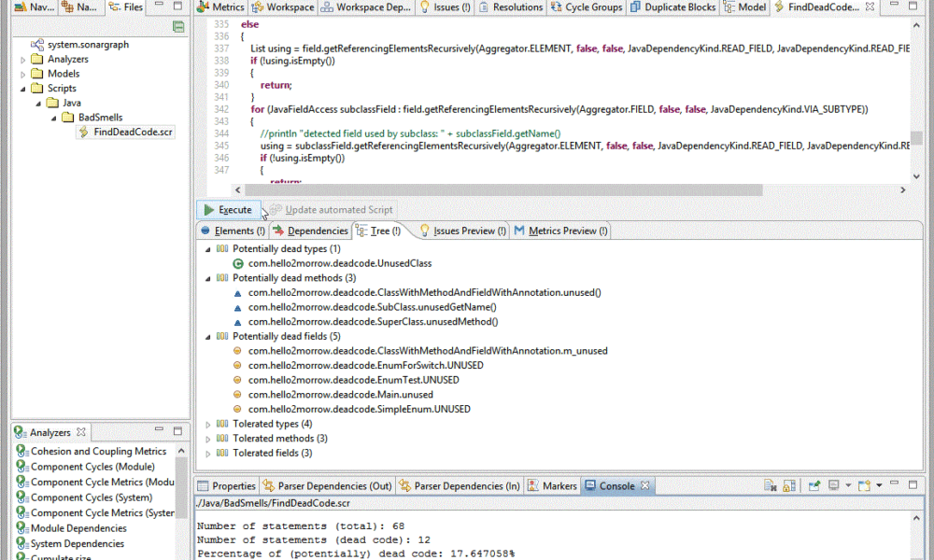Open the dropdown arrow next to Open Console
Image resolution: width=934 pixels, height=560 pixels.
(x=879, y=484)
